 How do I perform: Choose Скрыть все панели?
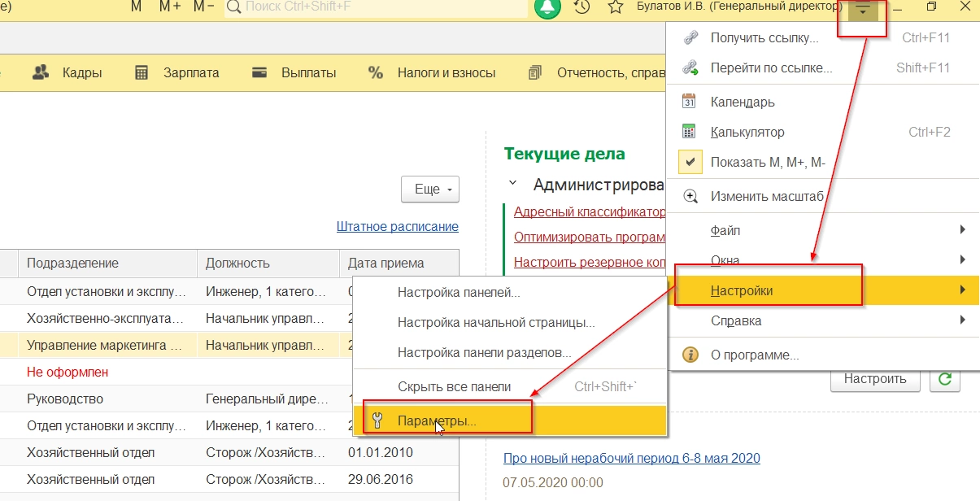(x=510, y=386)
